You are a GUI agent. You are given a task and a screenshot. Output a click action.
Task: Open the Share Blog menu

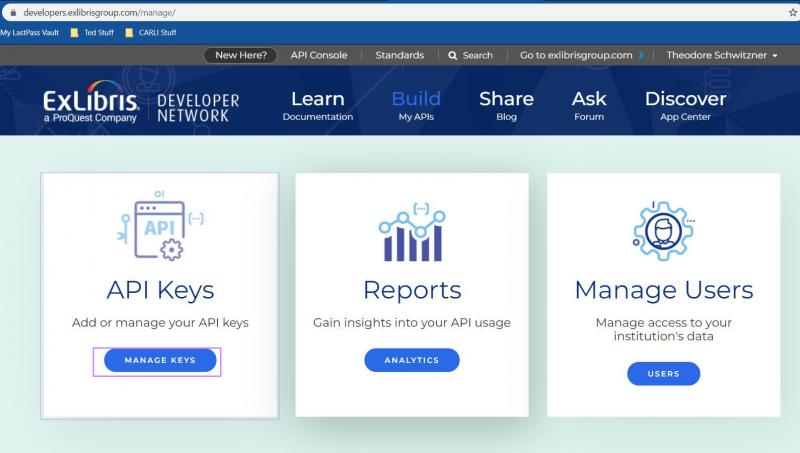[506, 106]
